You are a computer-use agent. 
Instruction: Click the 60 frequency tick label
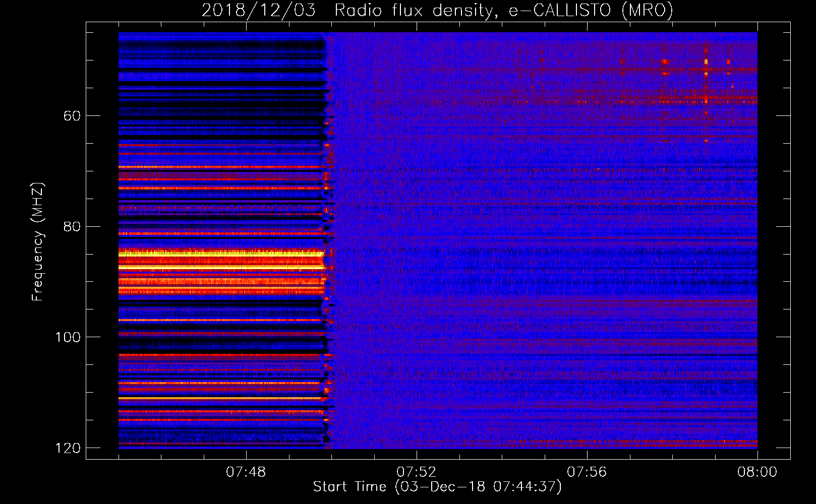click(x=72, y=116)
